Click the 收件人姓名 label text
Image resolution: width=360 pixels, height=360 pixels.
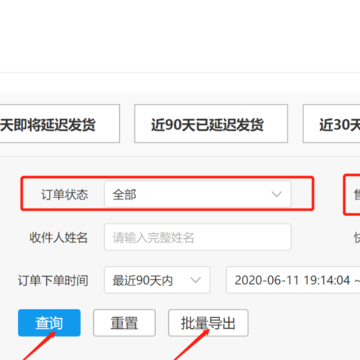pyautogui.click(x=59, y=238)
